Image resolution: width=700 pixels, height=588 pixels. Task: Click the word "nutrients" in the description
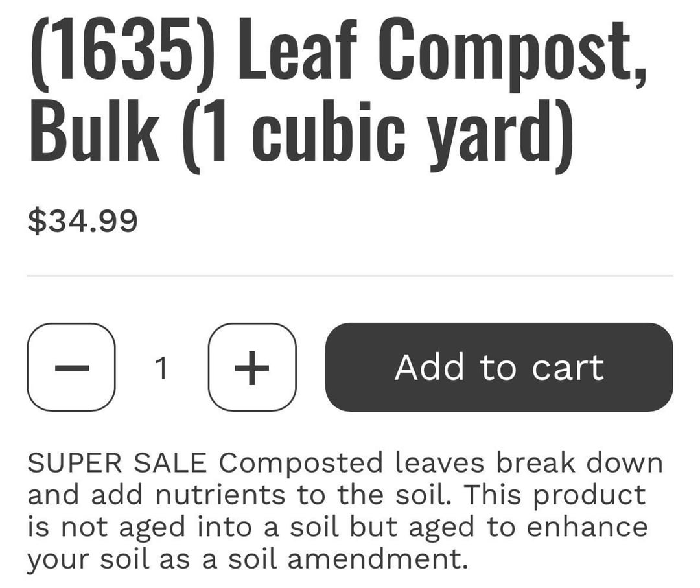222,495
